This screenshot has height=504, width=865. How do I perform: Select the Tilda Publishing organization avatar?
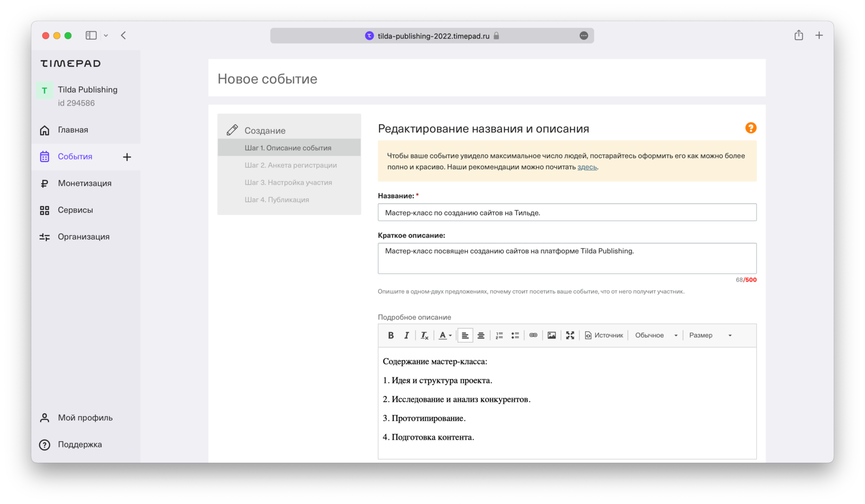point(44,90)
